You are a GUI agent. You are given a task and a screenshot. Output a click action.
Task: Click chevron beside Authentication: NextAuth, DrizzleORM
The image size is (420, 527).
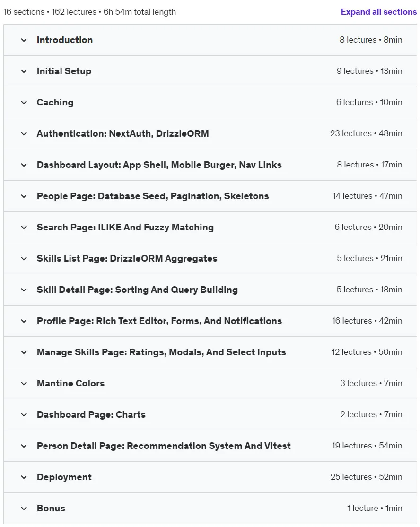pyautogui.click(x=24, y=134)
